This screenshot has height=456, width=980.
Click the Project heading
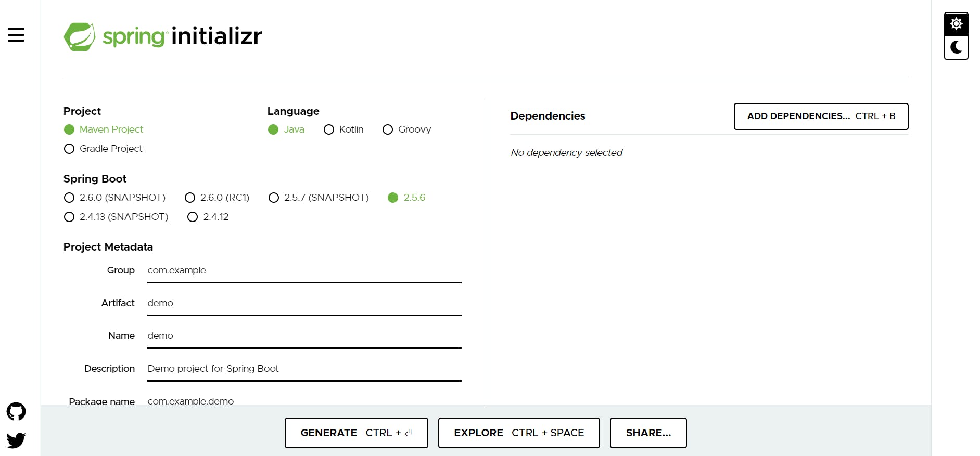click(x=82, y=111)
